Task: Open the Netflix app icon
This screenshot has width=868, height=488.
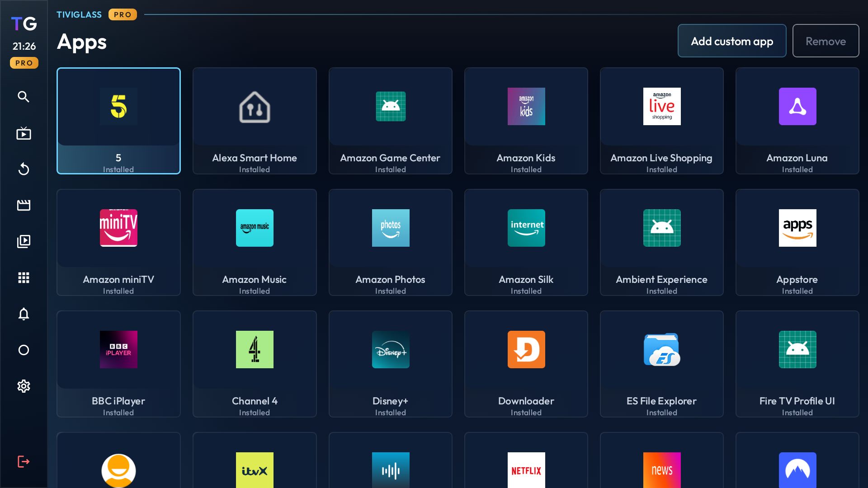Action: [526, 470]
